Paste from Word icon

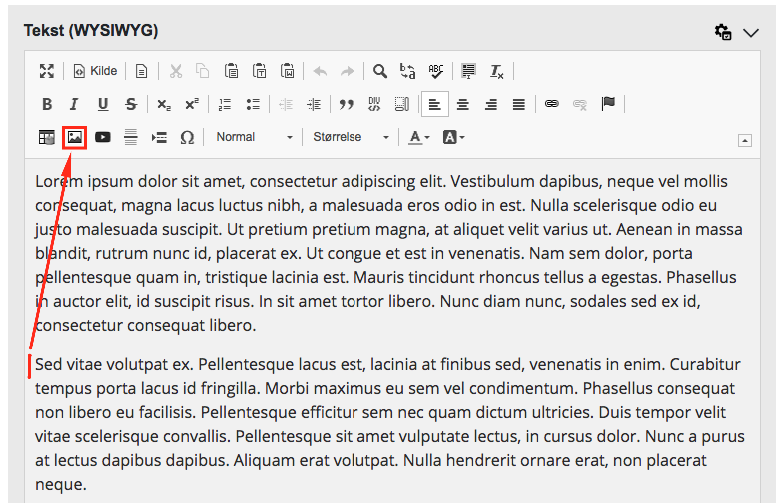[x=288, y=71]
